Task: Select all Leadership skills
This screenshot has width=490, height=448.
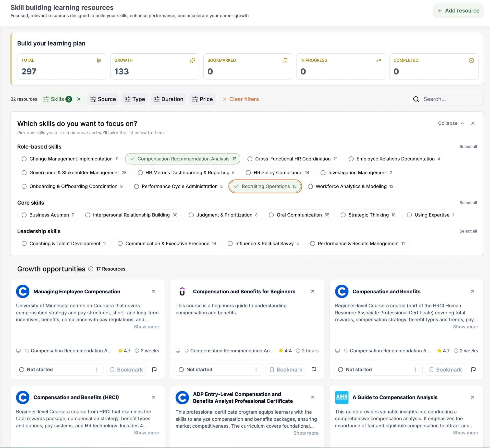Action: point(468,231)
